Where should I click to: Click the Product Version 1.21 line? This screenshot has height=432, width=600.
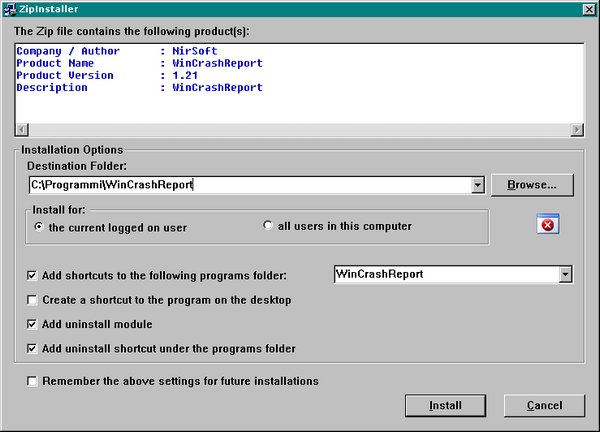pyautogui.click(x=107, y=75)
